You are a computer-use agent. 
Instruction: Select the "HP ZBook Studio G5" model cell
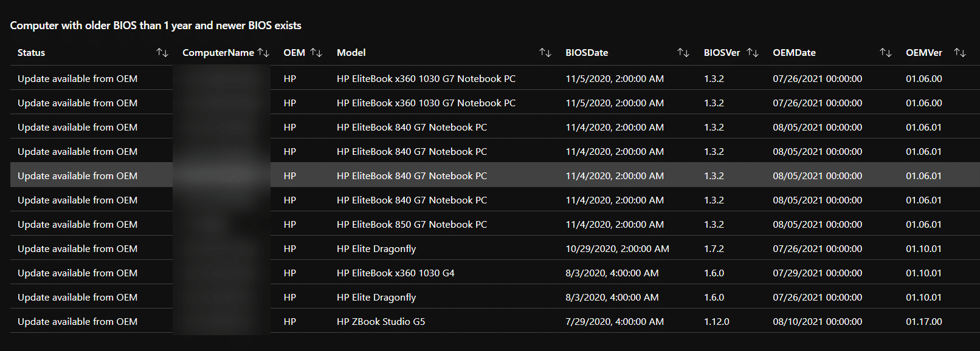coord(381,322)
